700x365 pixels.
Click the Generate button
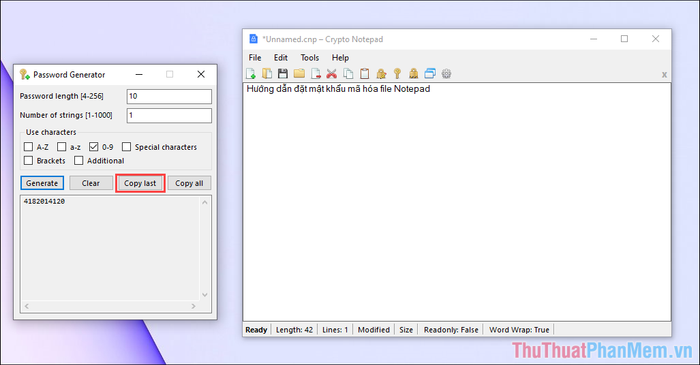point(42,183)
